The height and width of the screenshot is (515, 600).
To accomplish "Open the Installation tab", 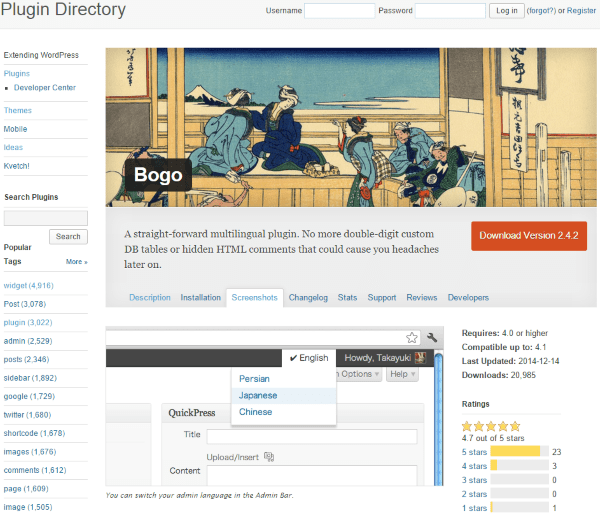I will tap(200, 298).
